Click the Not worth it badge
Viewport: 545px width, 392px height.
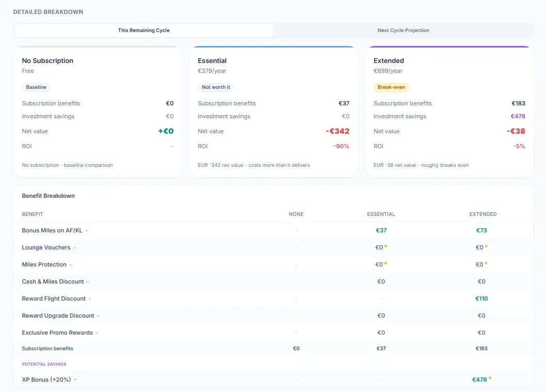tap(216, 87)
